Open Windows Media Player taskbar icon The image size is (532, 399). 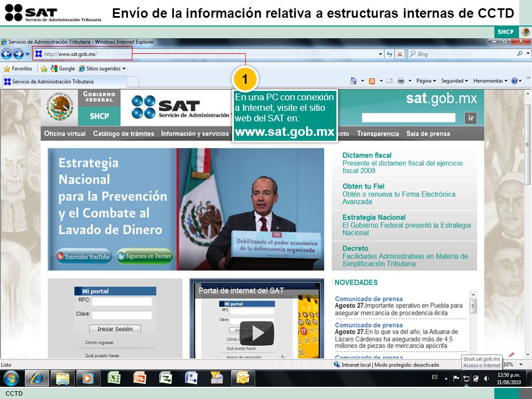point(88,378)
